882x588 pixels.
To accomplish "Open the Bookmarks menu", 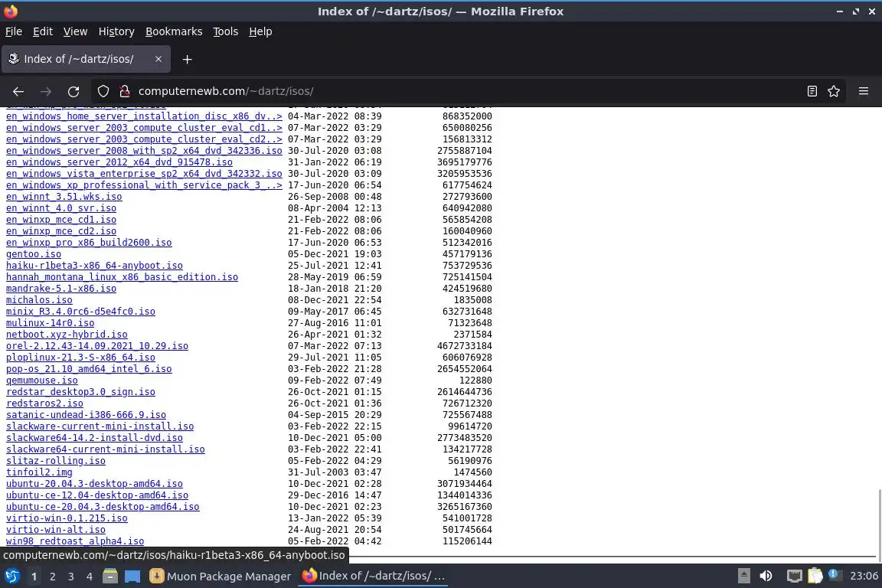I will pyautogui.click(x=174, y=31).
